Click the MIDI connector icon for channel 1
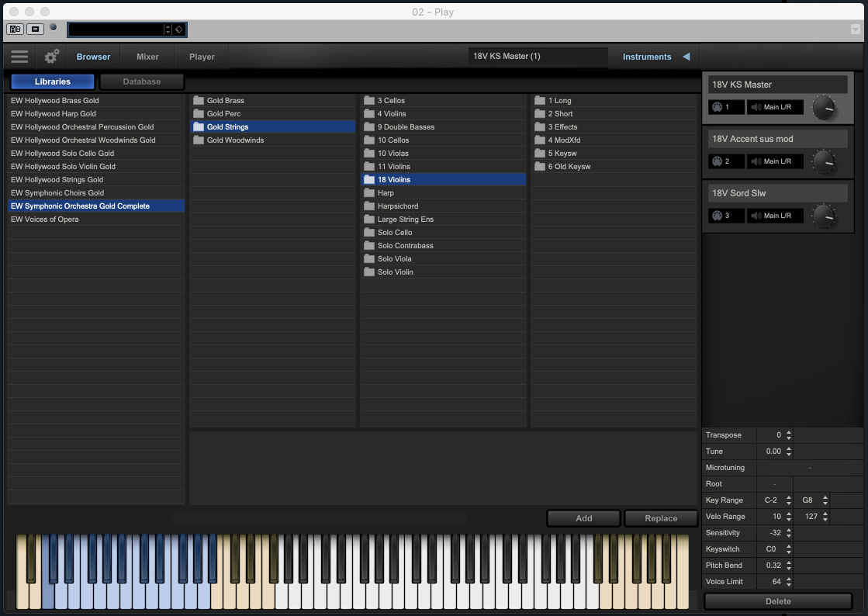 (717, 107)
